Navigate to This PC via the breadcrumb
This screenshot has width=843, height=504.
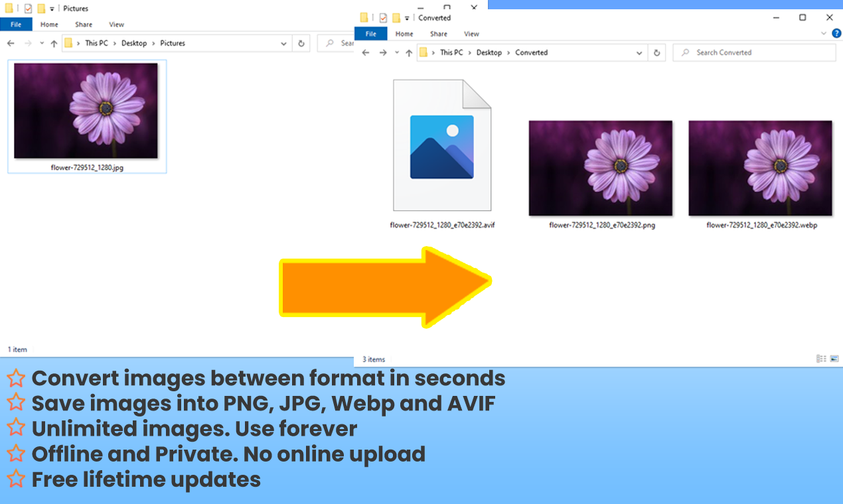pyautogui.click(x=452, y=52)
